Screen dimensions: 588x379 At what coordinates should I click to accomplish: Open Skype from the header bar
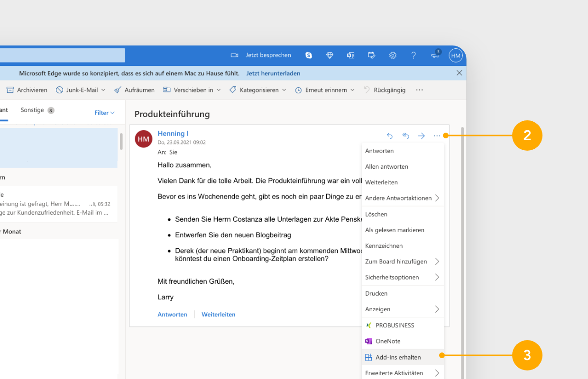[x=309, y=55]
